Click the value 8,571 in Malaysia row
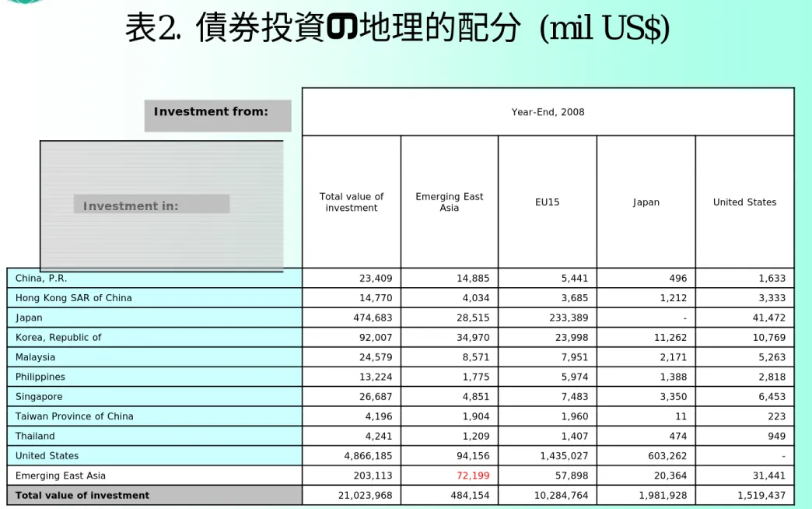Viewport: 812px width, 509px height. [475, 357]
